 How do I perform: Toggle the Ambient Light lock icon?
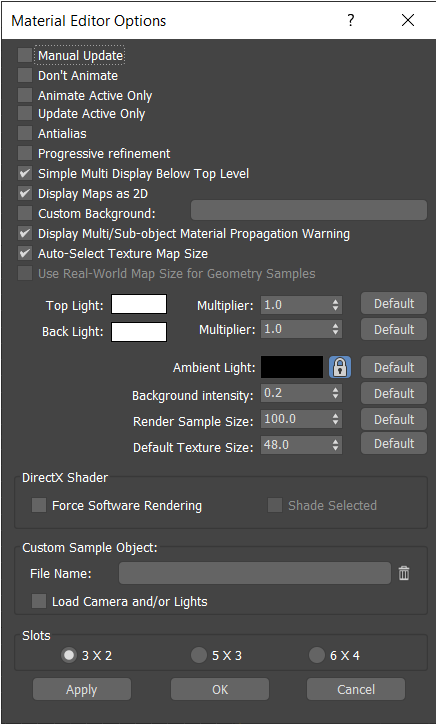pyautogui.click(x=339, y=368)
